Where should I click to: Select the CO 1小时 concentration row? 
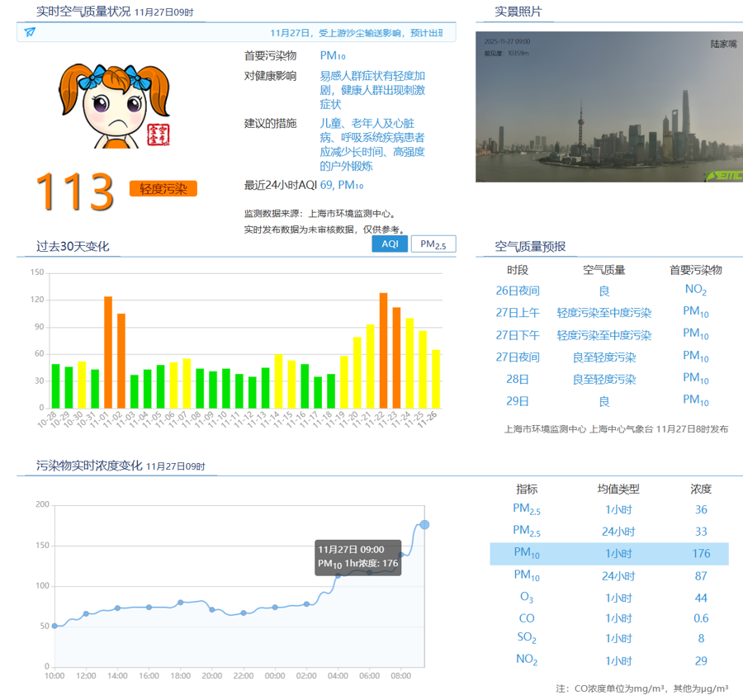pyautogui.click(x=609, y=618)
